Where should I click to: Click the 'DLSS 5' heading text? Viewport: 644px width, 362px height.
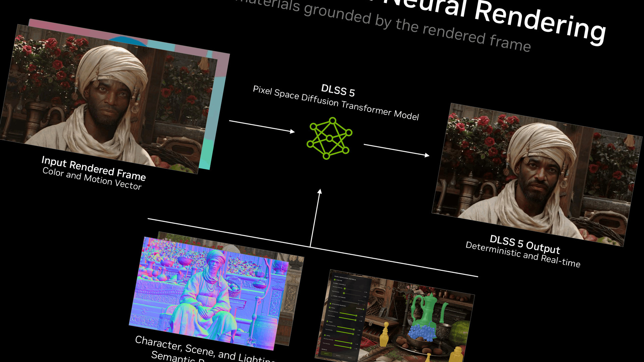[338, 90]
